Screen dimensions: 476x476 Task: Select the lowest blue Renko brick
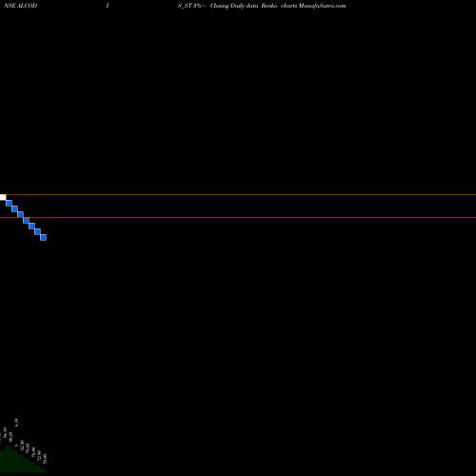[43, 237]
